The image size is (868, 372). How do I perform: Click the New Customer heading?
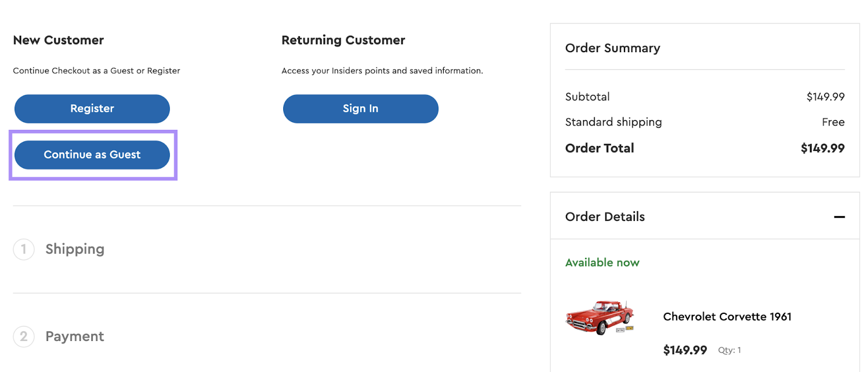point(58,40)
